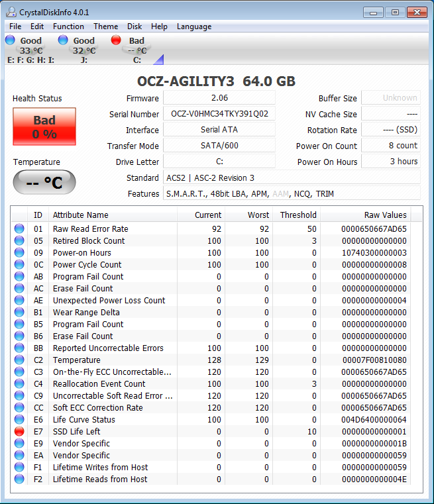Click the blue orb for Life Curve Status

(x=19, y=419)
